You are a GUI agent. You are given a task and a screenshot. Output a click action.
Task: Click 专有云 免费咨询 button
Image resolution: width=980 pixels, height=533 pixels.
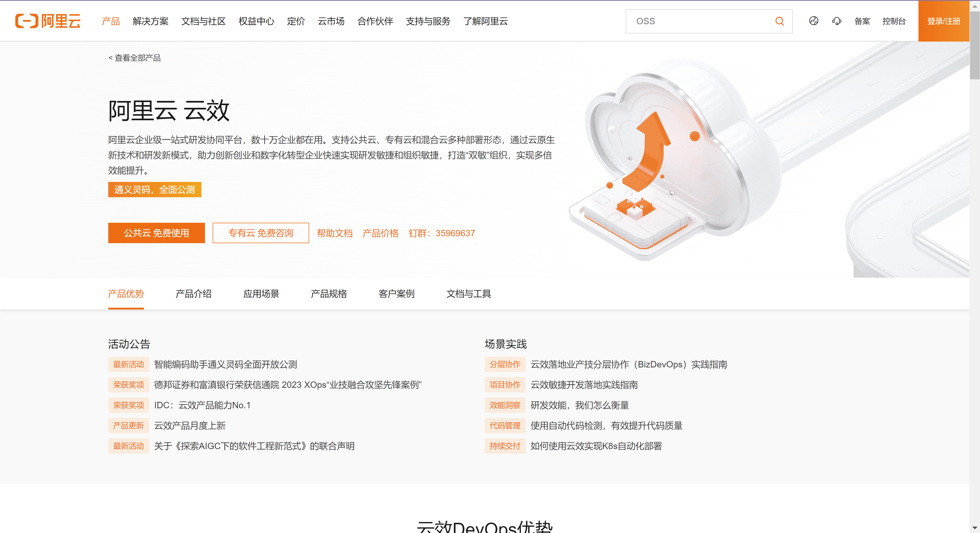click(x=261, y=233)
